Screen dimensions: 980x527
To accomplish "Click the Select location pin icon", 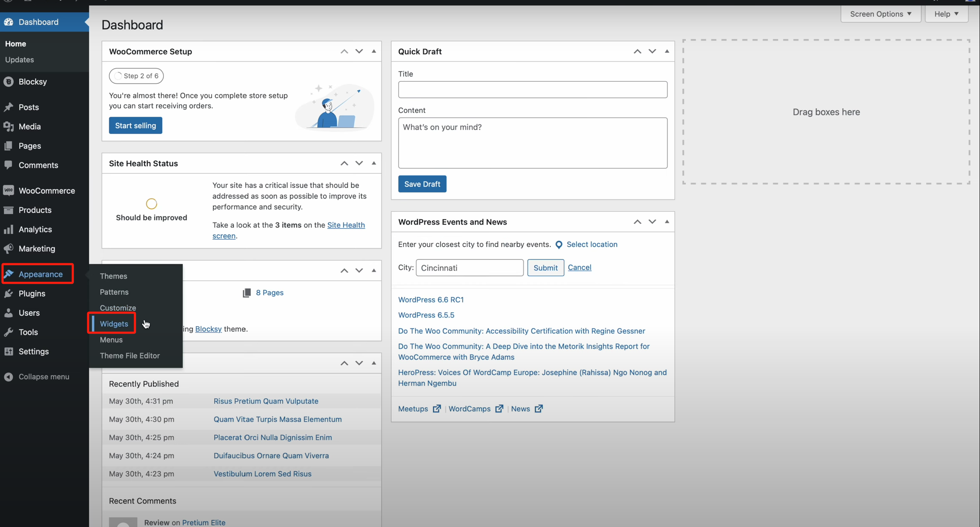I will (x=559, y=245).
